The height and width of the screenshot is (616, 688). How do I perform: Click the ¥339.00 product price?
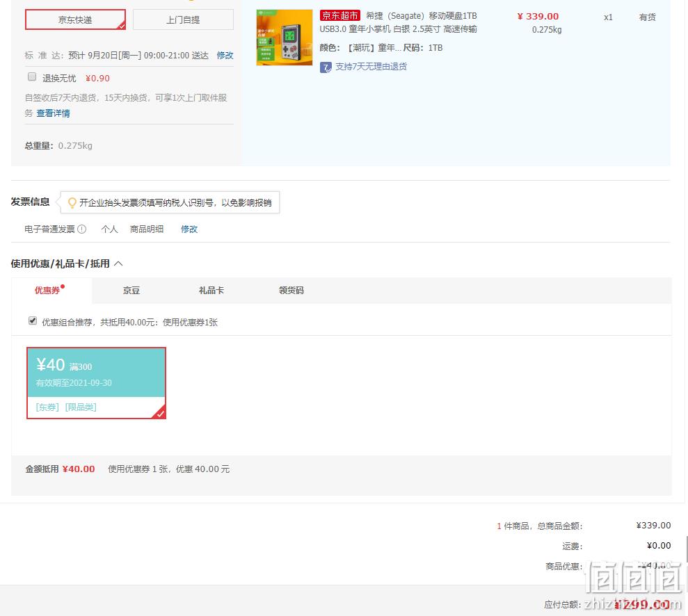pyautogui.click(x=538, y=16)
